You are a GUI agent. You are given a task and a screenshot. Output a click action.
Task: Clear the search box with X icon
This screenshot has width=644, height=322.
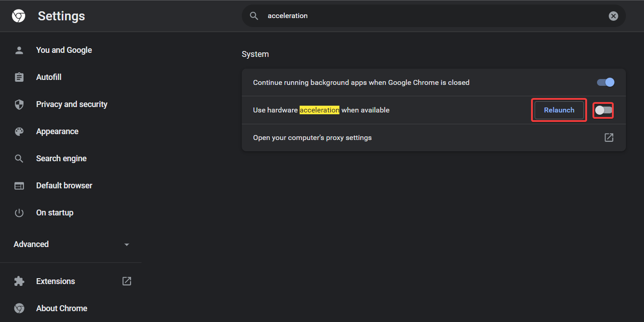(613, 16)
